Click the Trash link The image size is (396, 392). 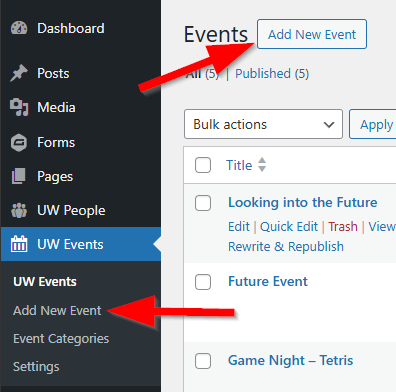click(343, 227)
